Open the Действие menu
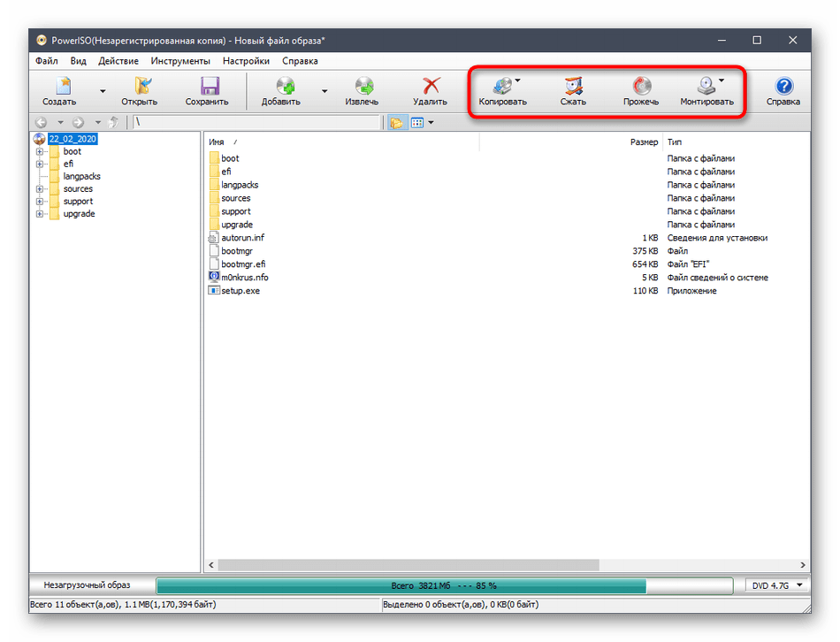The image size is (840, 642). point(118,61)
